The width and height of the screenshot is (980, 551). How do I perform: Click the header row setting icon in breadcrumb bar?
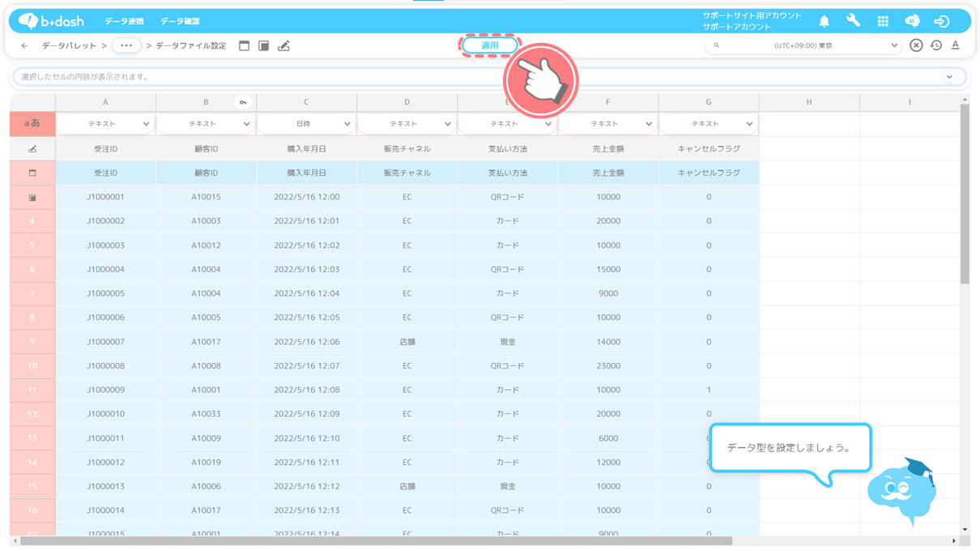pyautogui.click(x=244, y=46)
